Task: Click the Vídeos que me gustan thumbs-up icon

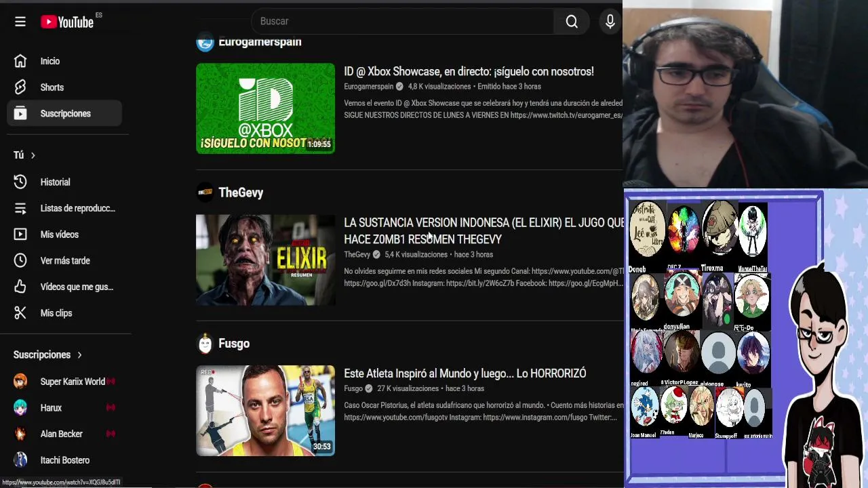Action: tap(20, 287)
